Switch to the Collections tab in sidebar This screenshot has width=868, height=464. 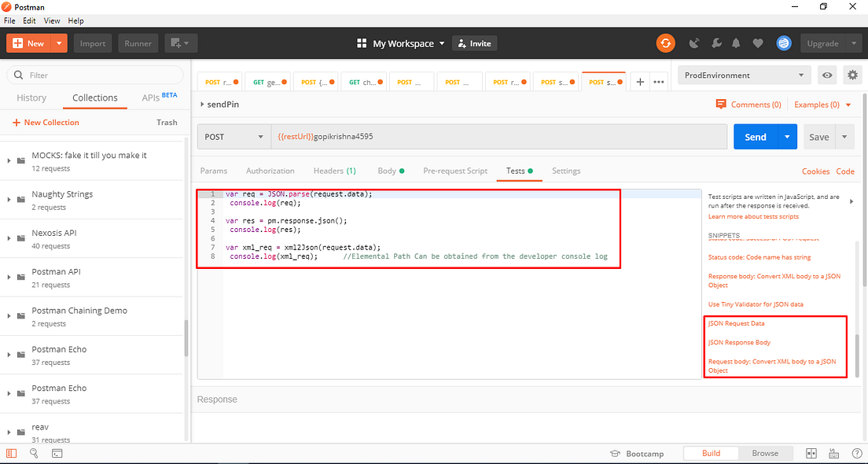[94, 98]
